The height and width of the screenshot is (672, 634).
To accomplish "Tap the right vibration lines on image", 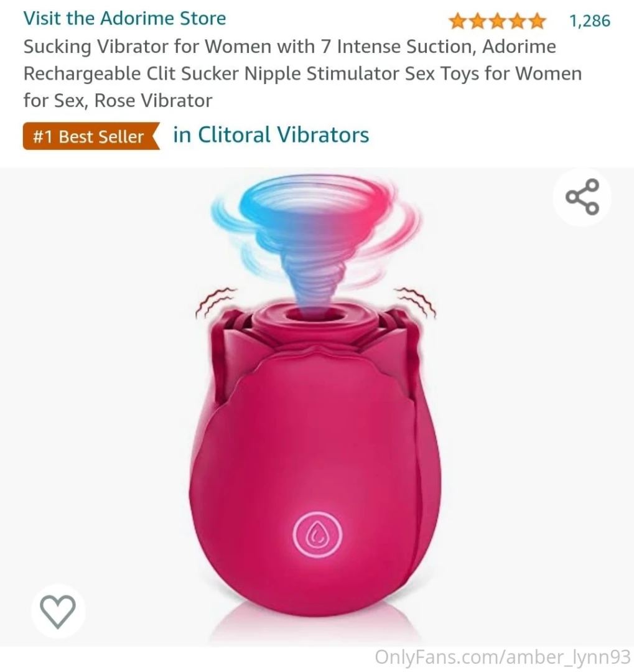I will click(416, 301).
